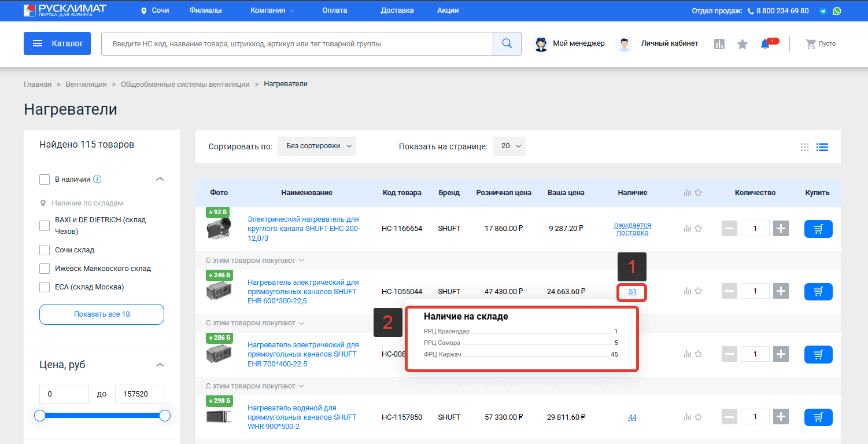Collapse the Цена, руб section

[x=160, y=365]
